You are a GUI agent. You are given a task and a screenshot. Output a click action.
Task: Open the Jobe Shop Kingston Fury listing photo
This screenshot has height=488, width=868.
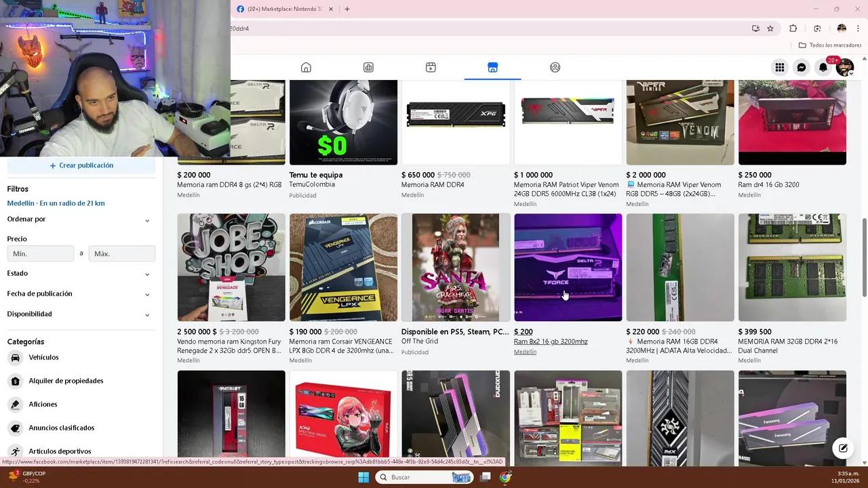click(231, 268)
